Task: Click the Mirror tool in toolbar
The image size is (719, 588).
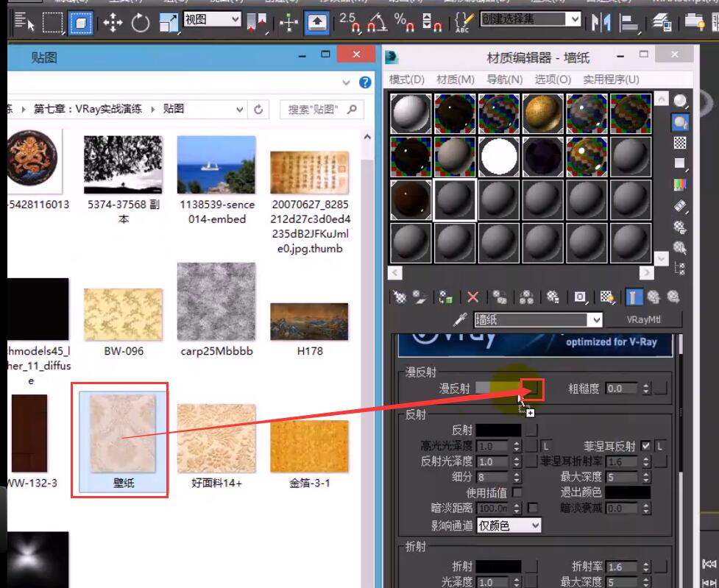Action: [601, 24]
